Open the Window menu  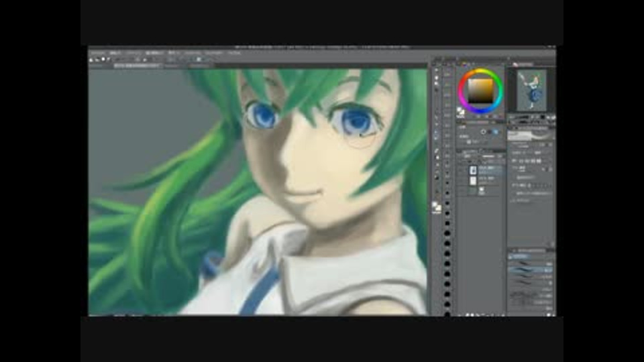coord(213,53)
